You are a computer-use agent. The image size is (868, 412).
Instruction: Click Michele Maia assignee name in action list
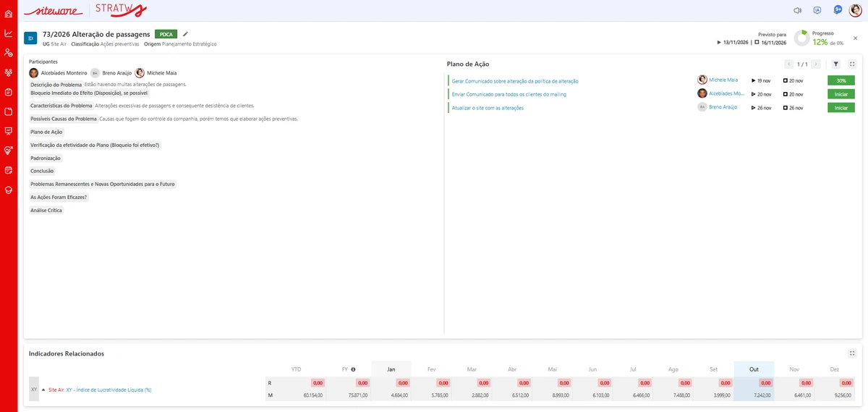tap(723, 80)
